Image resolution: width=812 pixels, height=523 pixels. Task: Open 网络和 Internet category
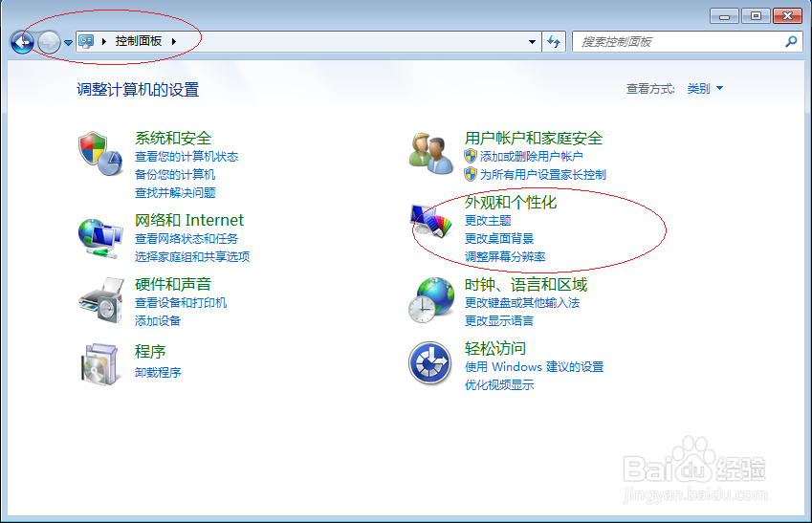coord(189,220)
